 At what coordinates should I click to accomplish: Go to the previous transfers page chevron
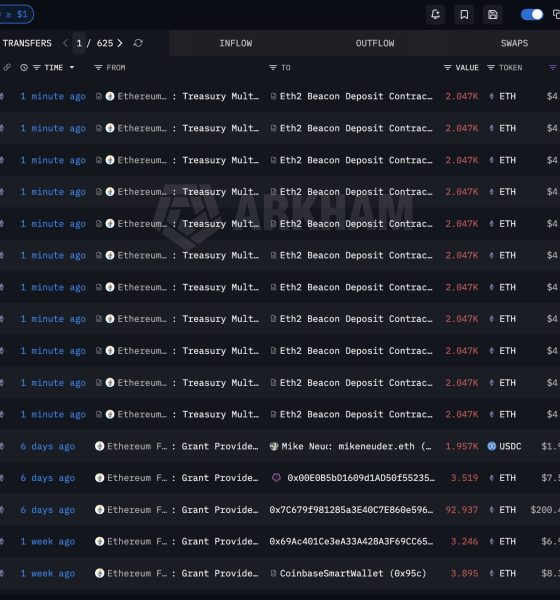[65, 43]
